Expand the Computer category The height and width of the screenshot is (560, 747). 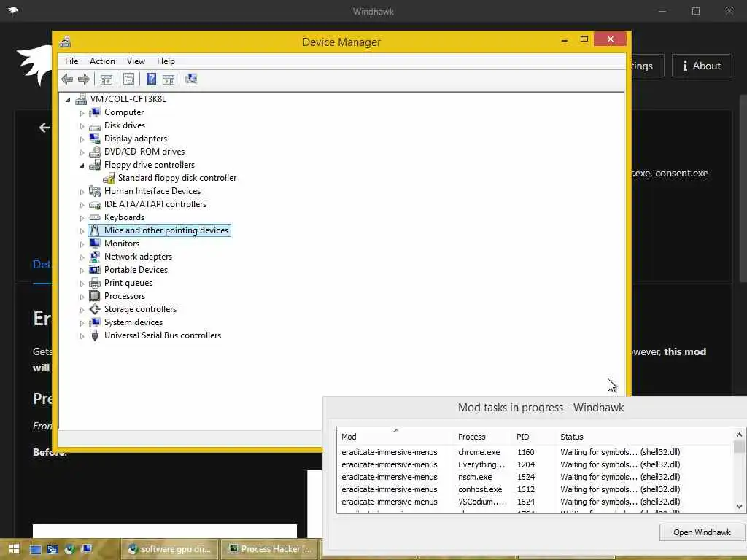[x=82, y=113]
